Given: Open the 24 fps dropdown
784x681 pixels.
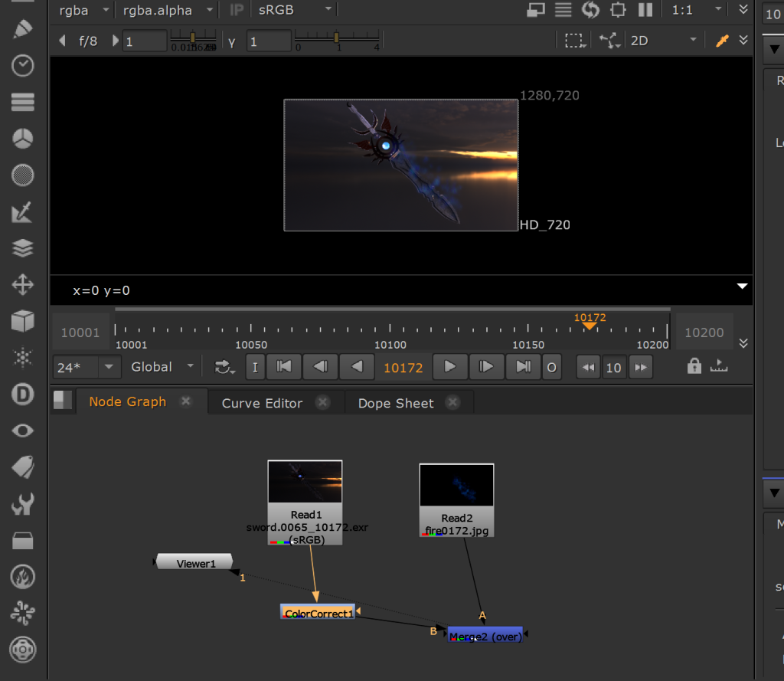Looking at the screenshot, I should click(87, 368).
